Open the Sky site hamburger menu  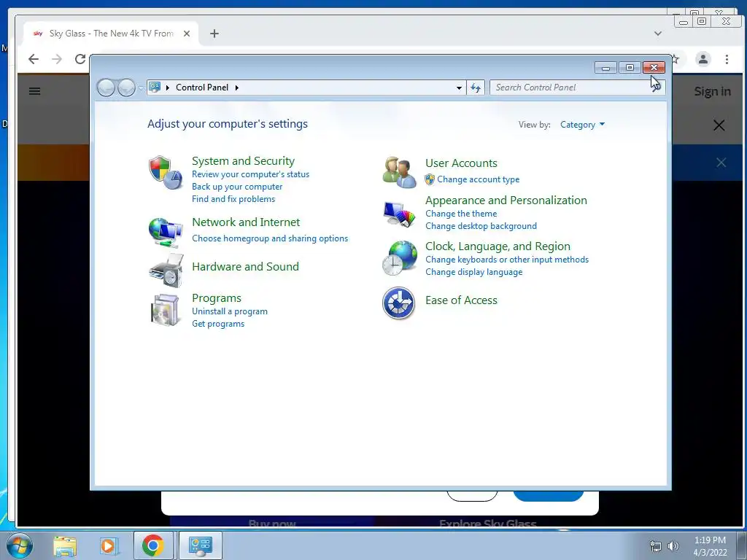pyautogui.click(x=34, y=91)
